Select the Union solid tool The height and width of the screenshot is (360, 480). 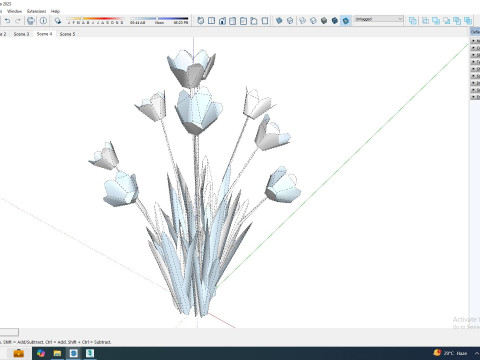tap(436, 21)
